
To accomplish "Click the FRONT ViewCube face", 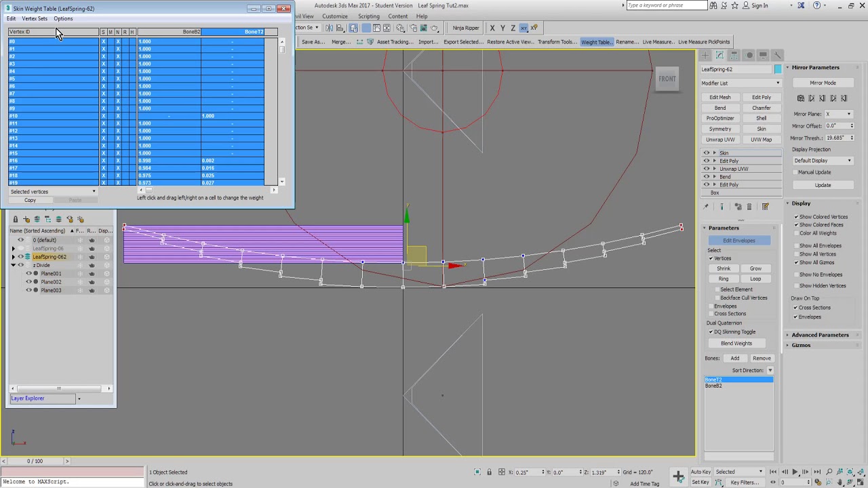I will pos(667,79).
